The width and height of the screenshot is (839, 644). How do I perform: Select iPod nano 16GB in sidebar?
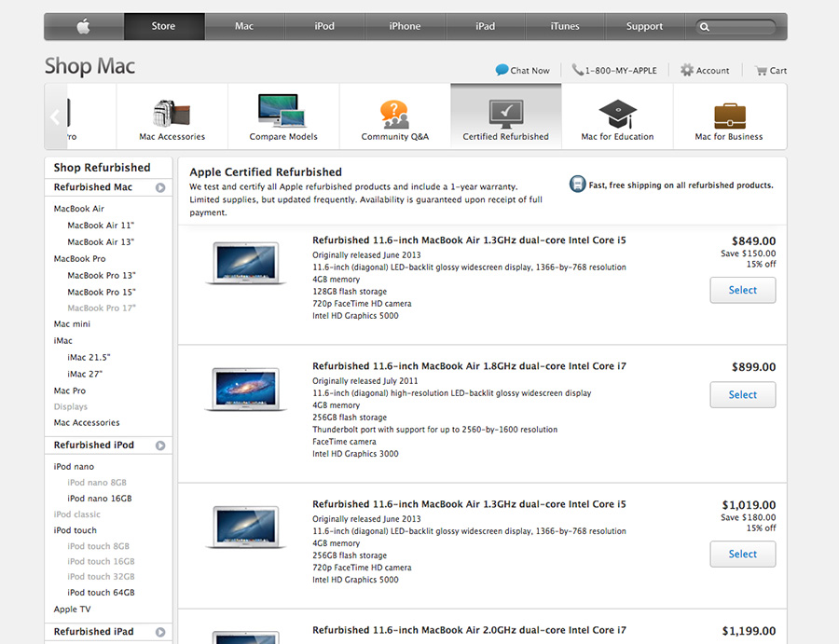click(100, 498)
